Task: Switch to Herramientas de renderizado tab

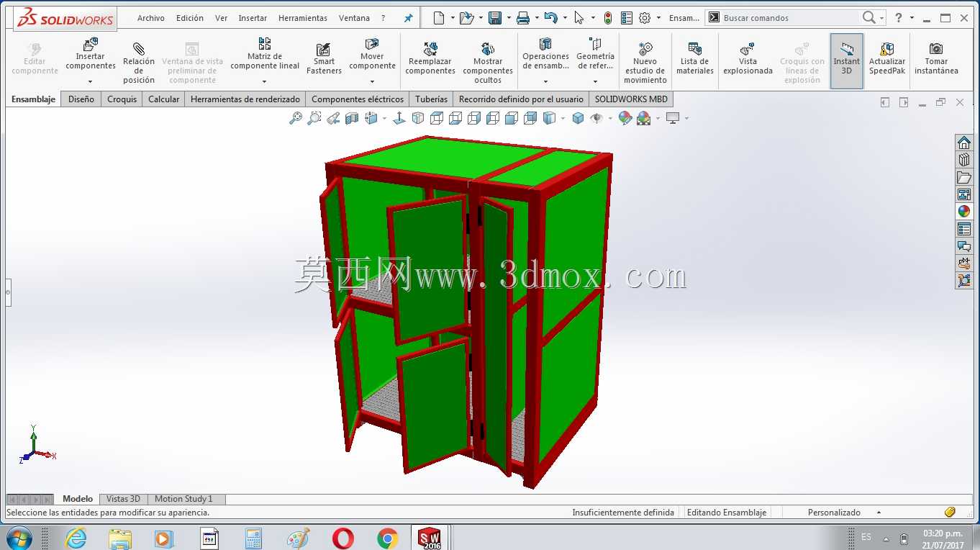Action: 245,99
